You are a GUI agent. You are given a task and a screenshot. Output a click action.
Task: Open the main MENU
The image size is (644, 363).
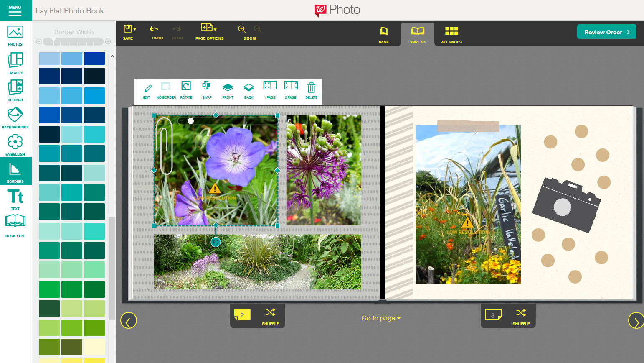[x=15, y=10]
